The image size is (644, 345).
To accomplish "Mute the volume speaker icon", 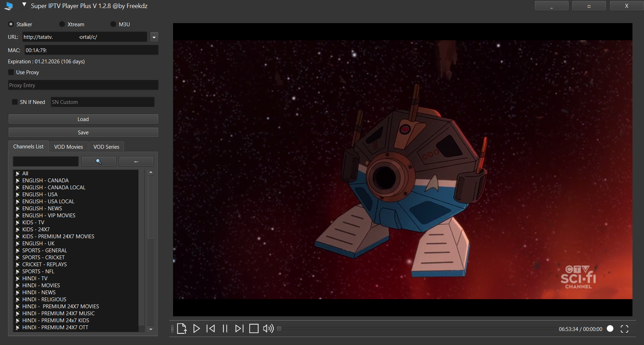I will point(268,329).
